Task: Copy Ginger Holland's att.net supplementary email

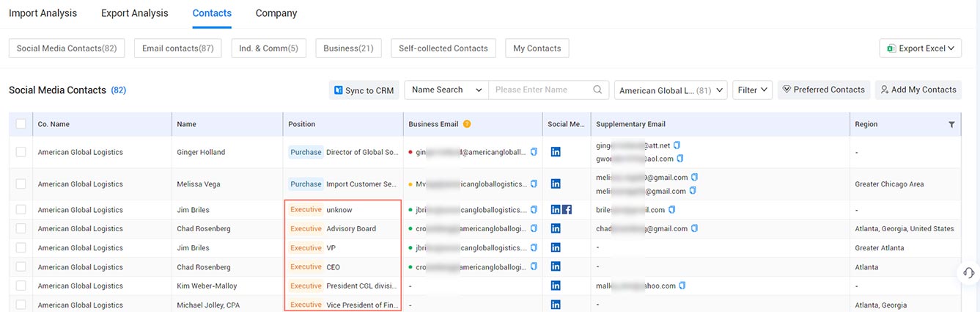Action: coord(677,145)
